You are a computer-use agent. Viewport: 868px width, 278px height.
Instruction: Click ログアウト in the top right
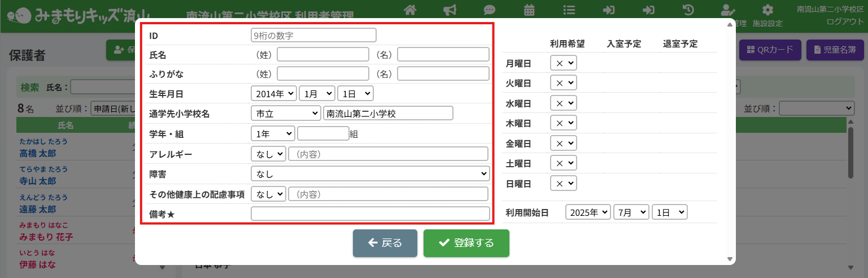[x=845, y=21]
